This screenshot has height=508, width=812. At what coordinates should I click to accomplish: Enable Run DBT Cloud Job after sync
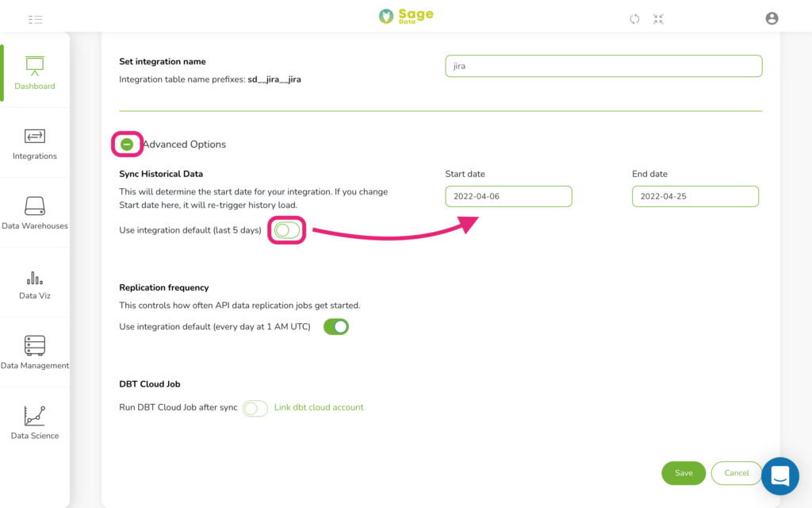pos(255,408)
